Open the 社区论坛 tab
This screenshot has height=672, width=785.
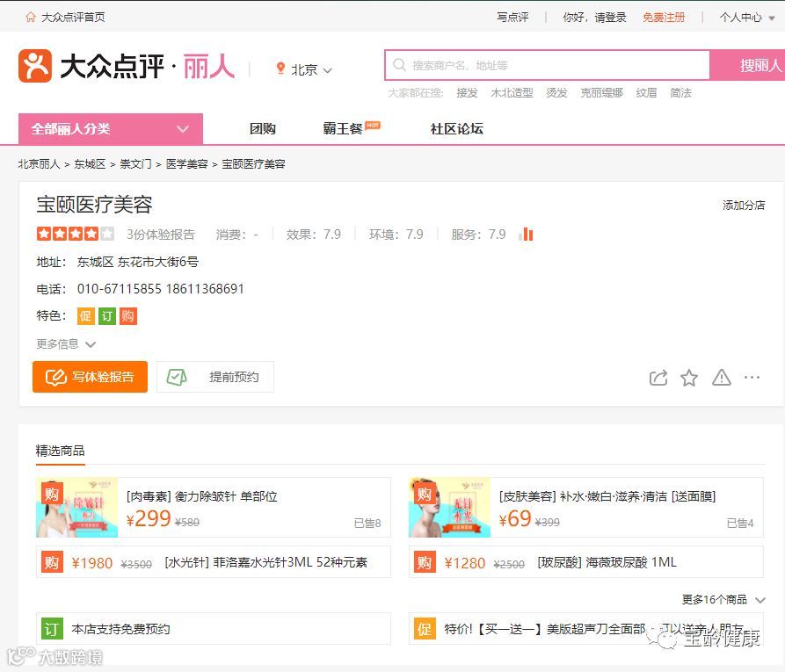(x=456, y=129)
